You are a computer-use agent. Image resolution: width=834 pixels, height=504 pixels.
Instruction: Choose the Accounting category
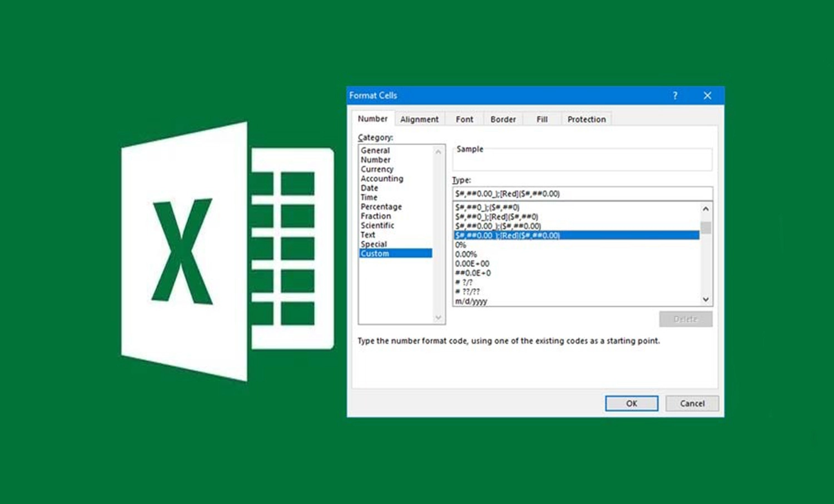(382, 178)
